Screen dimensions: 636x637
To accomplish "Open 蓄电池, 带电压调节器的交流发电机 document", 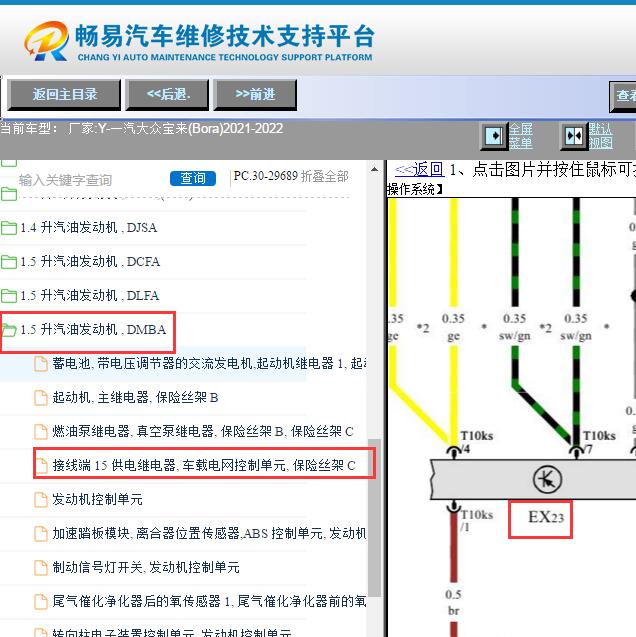I will coord(209,363).
